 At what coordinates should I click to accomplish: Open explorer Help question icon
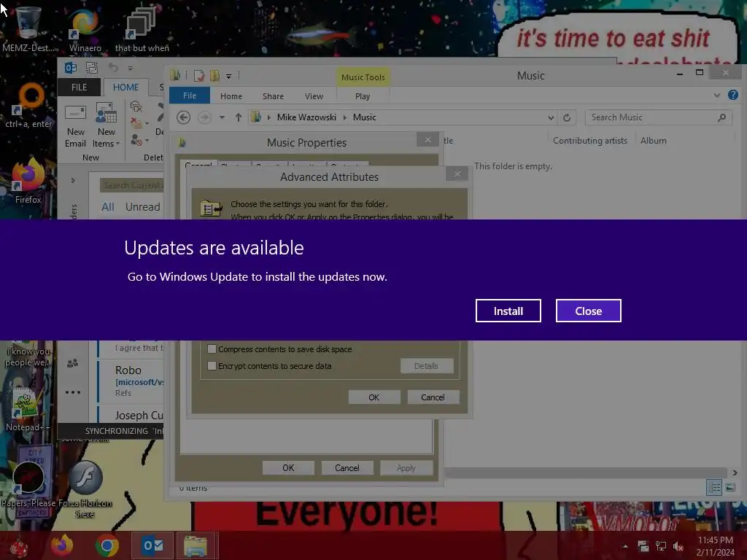click(x=732, y=95)
